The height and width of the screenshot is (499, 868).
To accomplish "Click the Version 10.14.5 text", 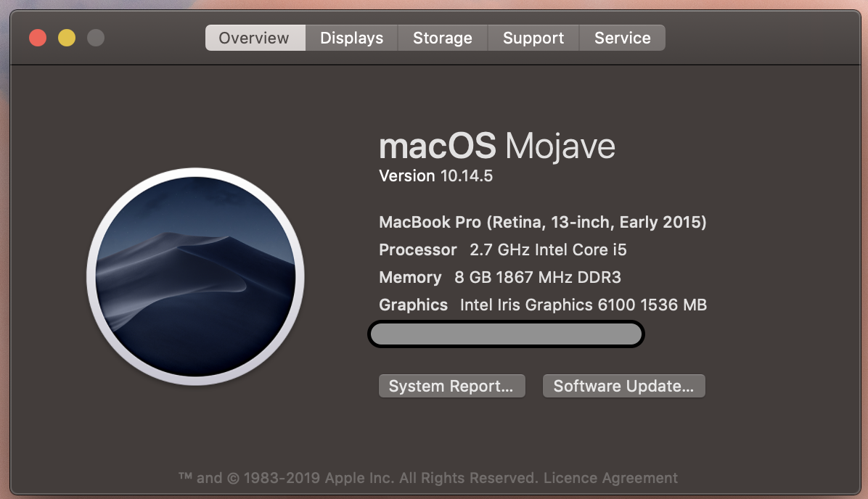I will 435,176.
